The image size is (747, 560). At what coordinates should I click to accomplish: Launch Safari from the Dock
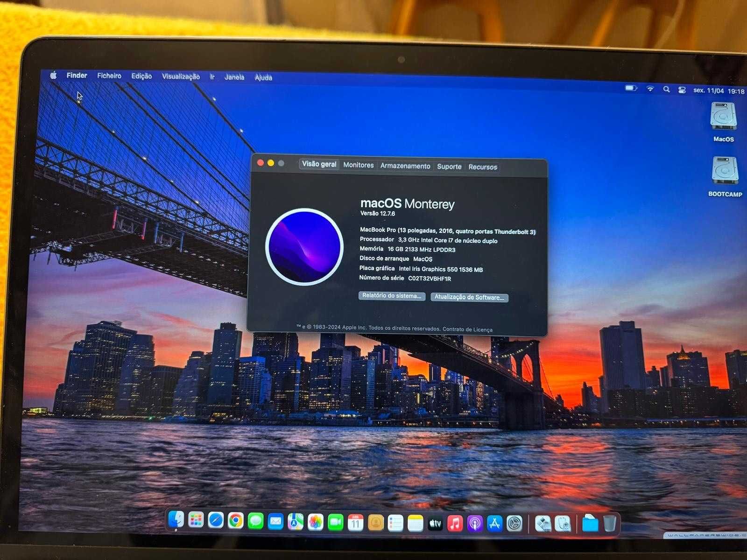coord(216,520)
